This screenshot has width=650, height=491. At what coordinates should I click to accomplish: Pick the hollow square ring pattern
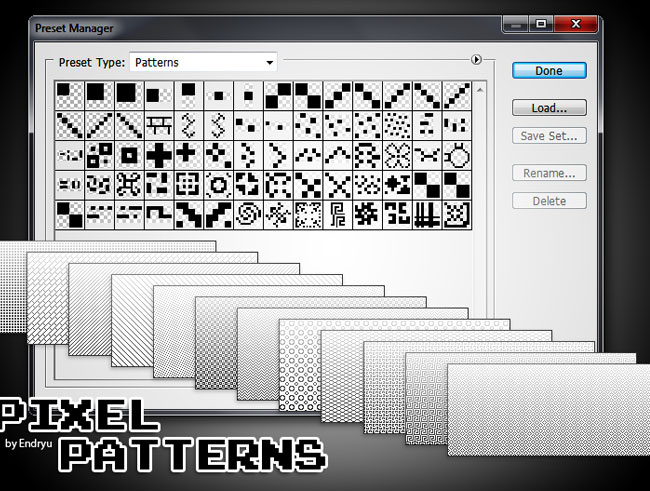(x=129, y=155)
